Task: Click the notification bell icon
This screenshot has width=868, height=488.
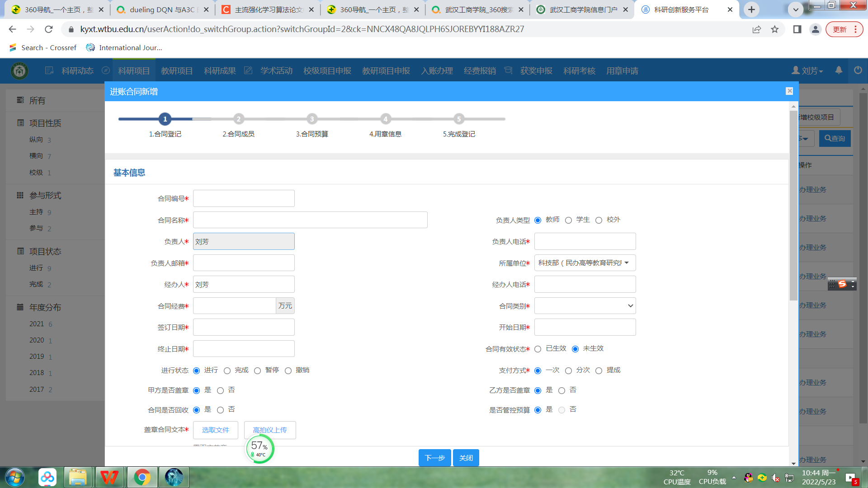Action: (x=839, y=70)
